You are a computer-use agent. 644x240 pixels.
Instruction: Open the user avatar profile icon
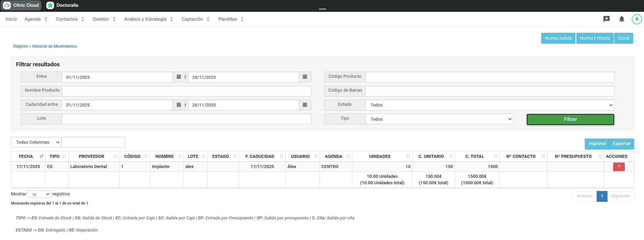637,19
